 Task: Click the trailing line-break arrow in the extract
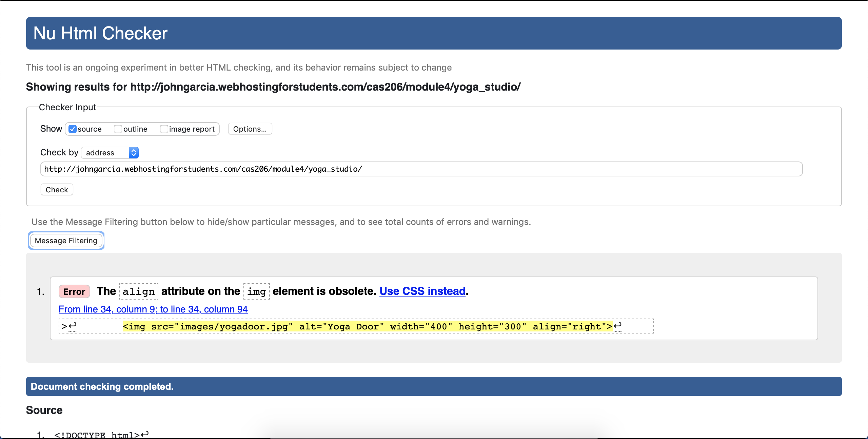pyautogui.click(x=617, y=326)
